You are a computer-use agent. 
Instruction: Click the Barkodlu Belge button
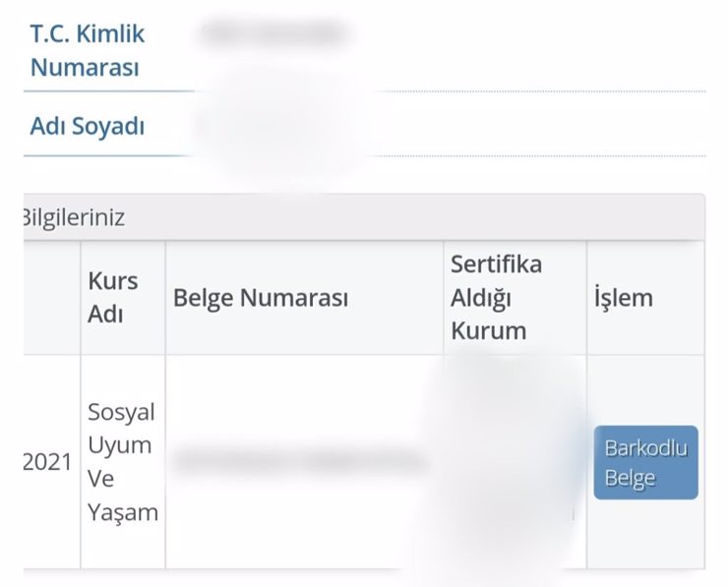point(645,463)
